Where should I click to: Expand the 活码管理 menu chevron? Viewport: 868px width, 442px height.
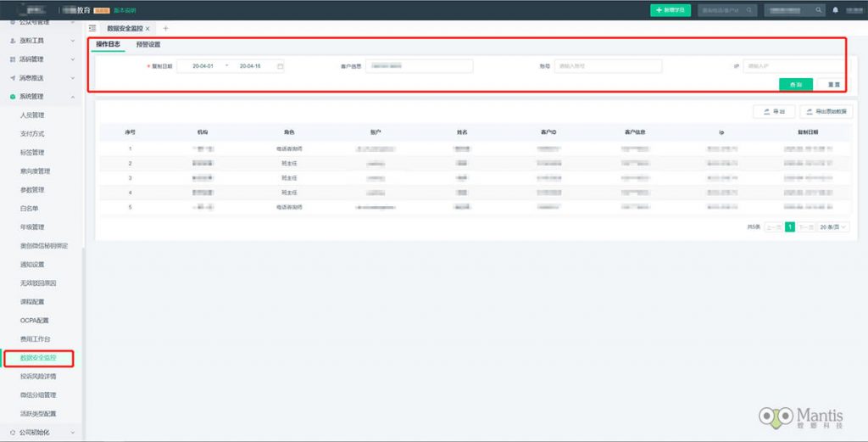coord(73,59)
